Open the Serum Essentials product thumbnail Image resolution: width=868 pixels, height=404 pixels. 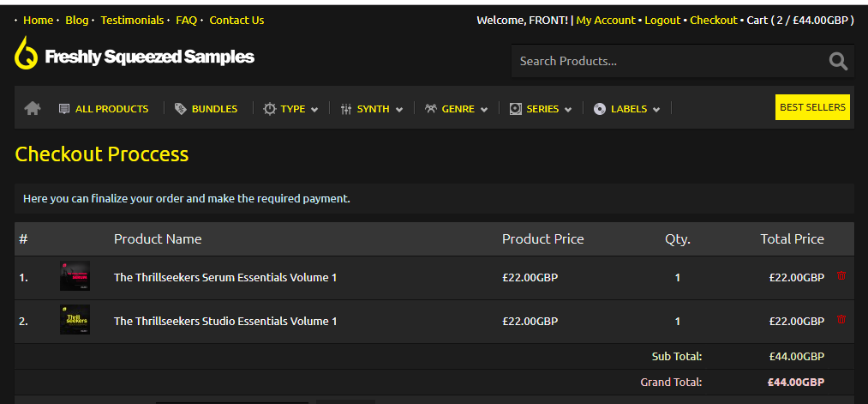[x=75, y=276]
